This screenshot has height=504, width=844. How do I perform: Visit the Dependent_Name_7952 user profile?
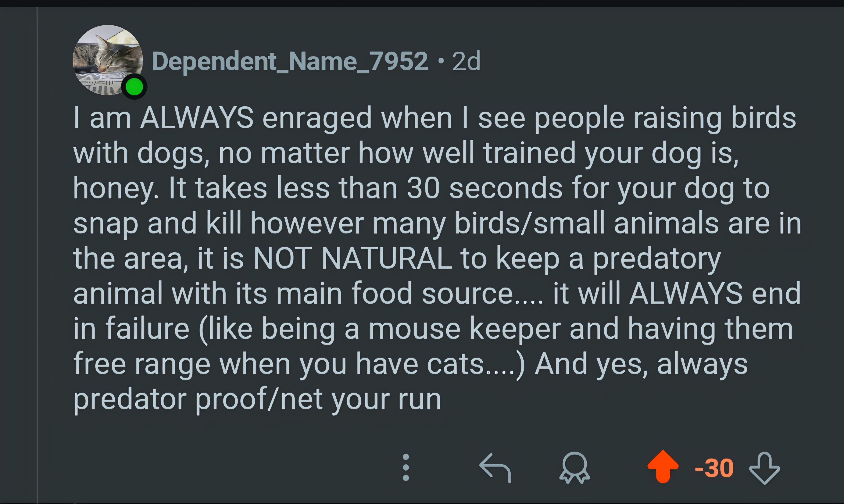(290, 62)
